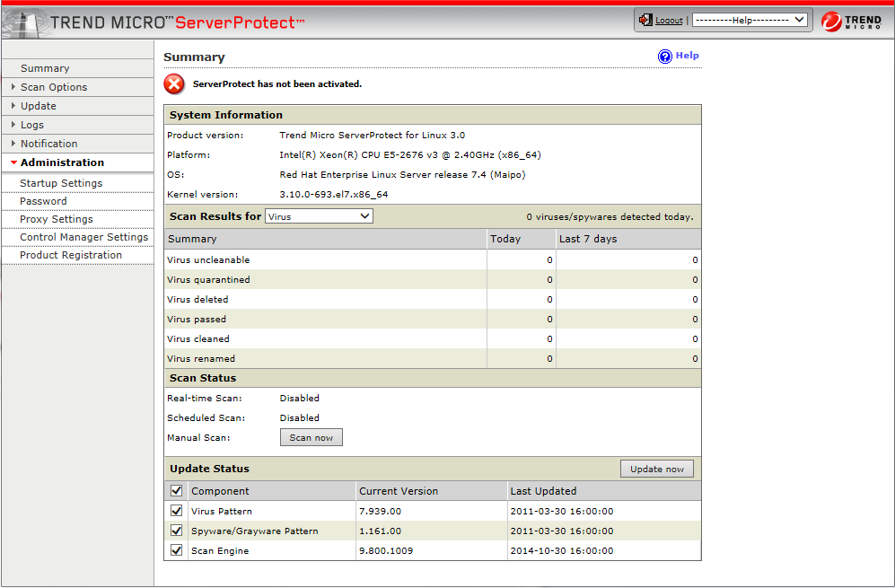Click the Current Version column header
This screenshot has width=895, height=588.
399,491
